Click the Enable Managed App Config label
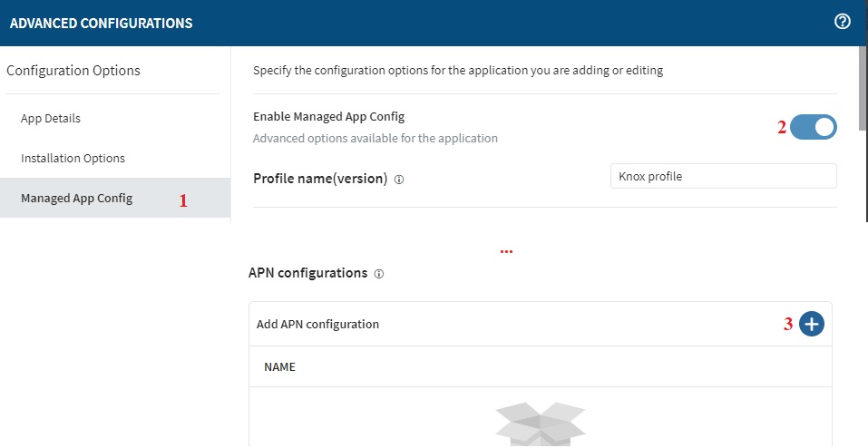This screenshot has width=868, height=448. pos(328,117)
